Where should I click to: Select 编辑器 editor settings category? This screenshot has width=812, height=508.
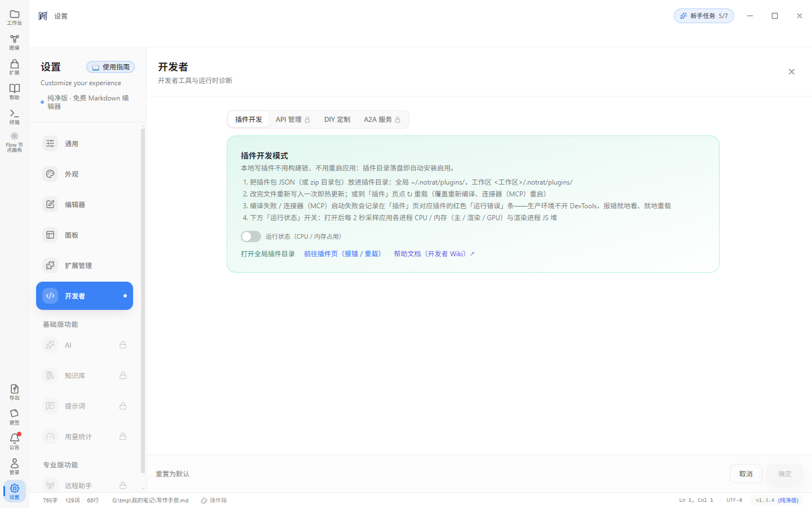(85, 204)
